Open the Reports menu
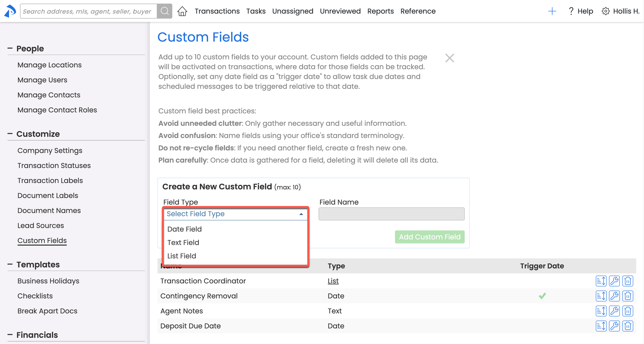 380,11
